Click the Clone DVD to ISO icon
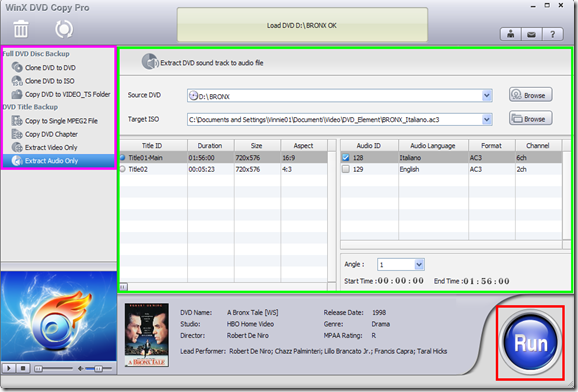This screenshot has width=578, height=392. pyautogui.click(x=17, y=81)
